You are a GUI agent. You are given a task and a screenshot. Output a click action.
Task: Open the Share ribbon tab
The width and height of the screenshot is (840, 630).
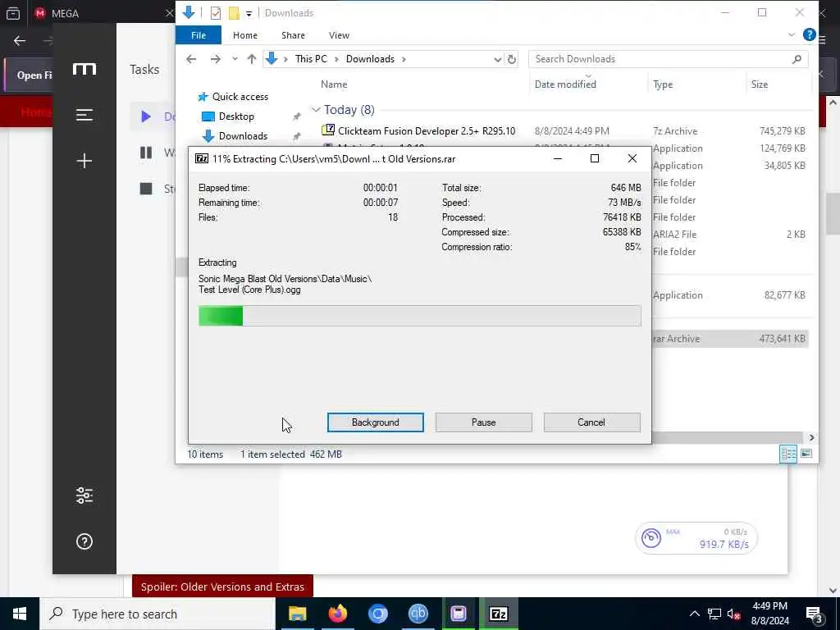[x=293, y=35]
